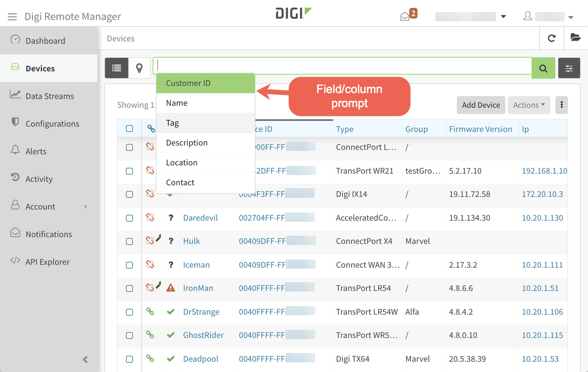Refresh the devices list
This screenshot has width=588, height=372.
[x=552, y=38]
